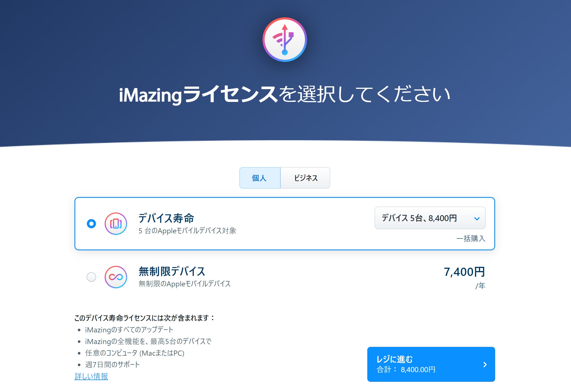Select the デバイス寿命 radio button

[x=91, y=224]
